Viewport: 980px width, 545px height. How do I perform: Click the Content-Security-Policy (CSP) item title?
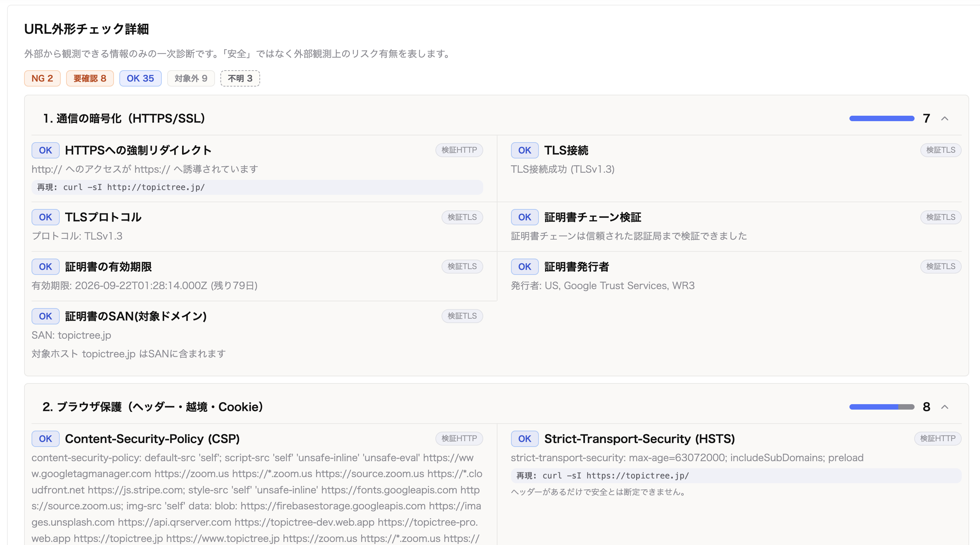(153, 439)
